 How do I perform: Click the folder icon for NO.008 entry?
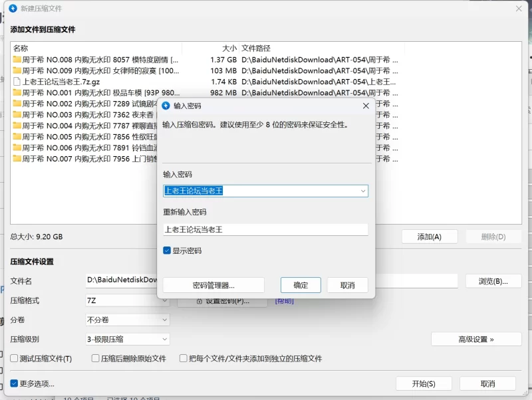click(17, 60)
